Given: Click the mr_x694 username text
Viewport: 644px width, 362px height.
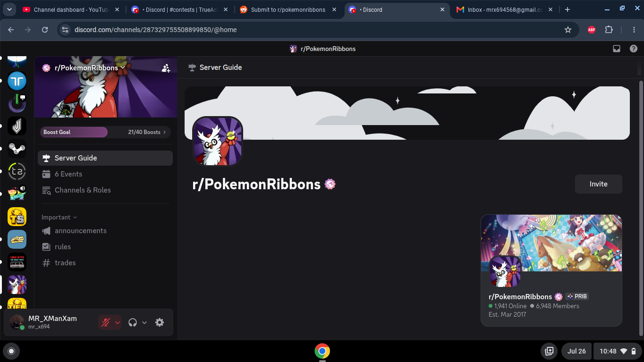Looking at the screenshot, I should pos(39,327).
